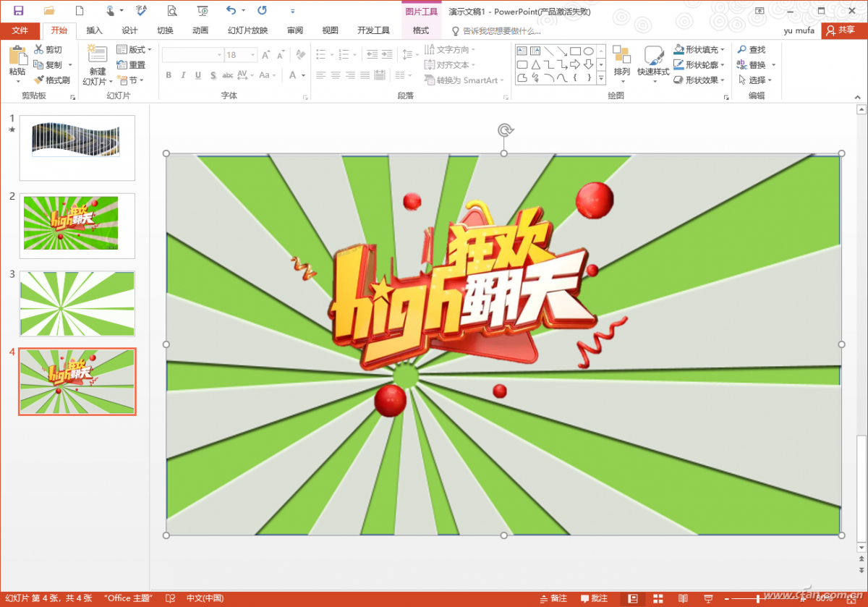Click the Share (共享) button
The height and width of the screenshot is (607, 868).
coord(841,30)
